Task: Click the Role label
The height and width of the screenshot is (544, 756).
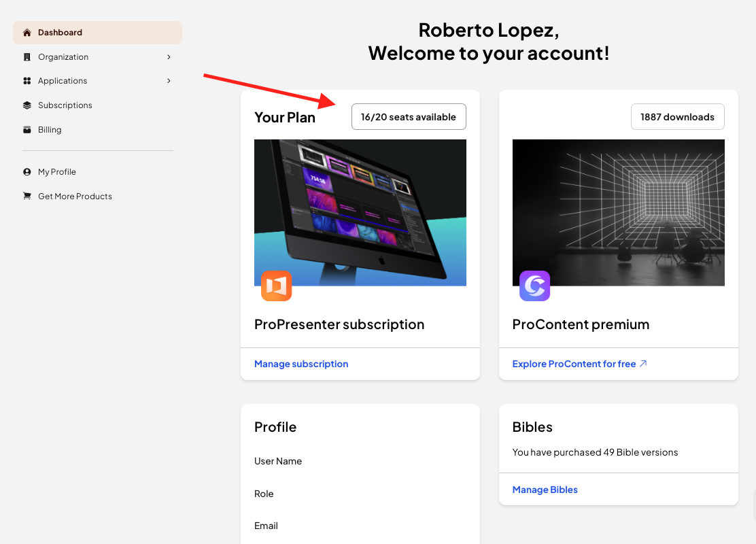Action: point(264,494)
